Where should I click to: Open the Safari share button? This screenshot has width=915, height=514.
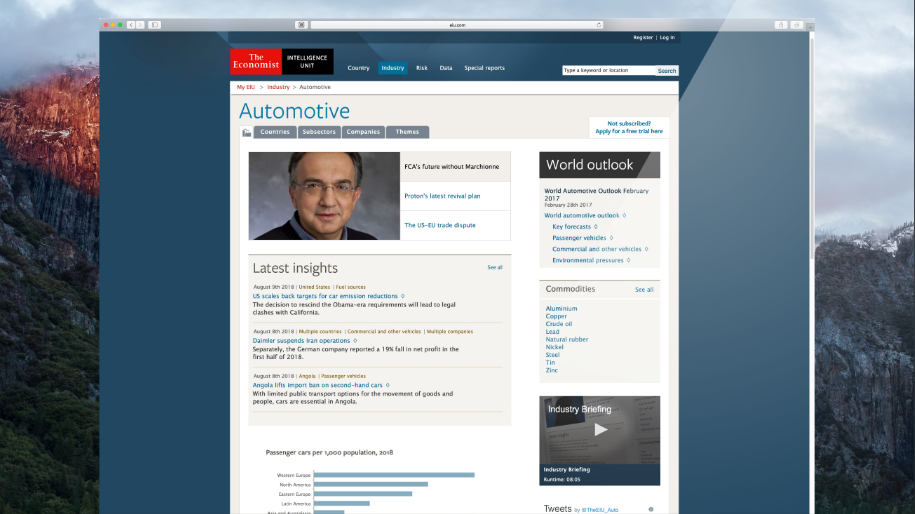tap(781, 25)
